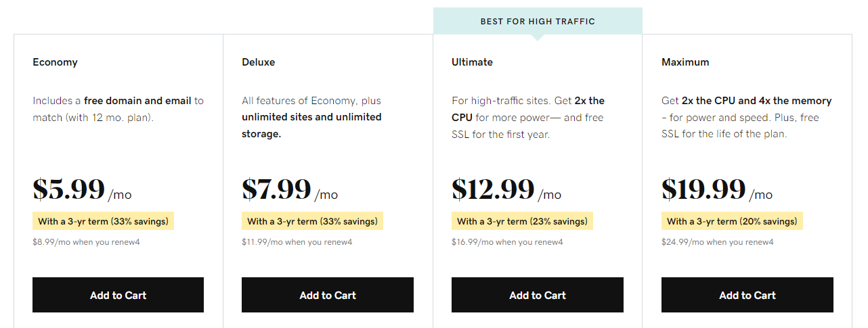Click the $19.99 per month price
Screen dimensions: 868x328
[704, 190]
